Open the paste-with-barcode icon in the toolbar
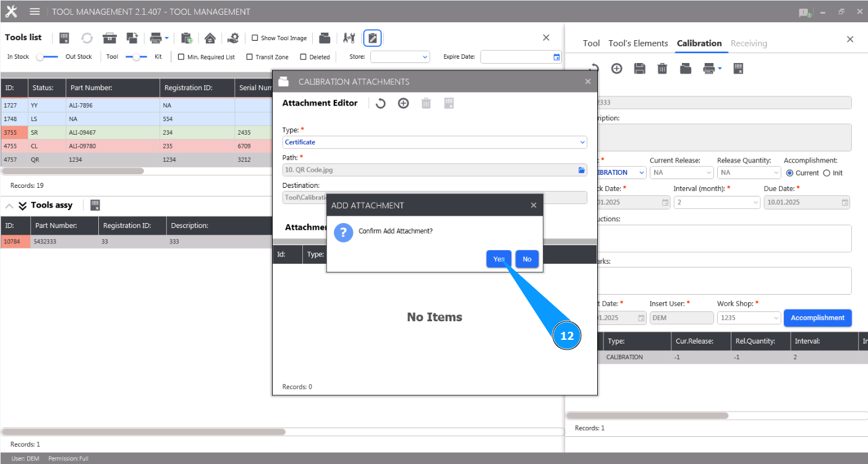 pos(187,38)
